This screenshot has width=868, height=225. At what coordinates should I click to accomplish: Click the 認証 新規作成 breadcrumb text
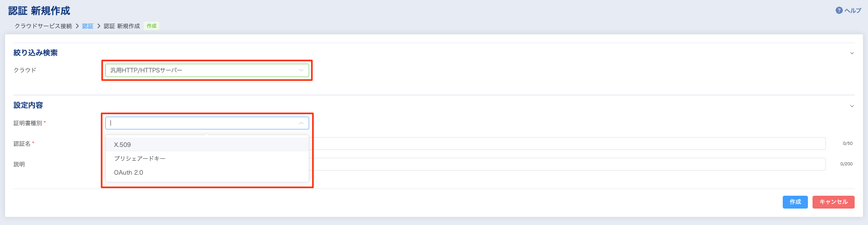pyautogui.click(x=122, y=26)
